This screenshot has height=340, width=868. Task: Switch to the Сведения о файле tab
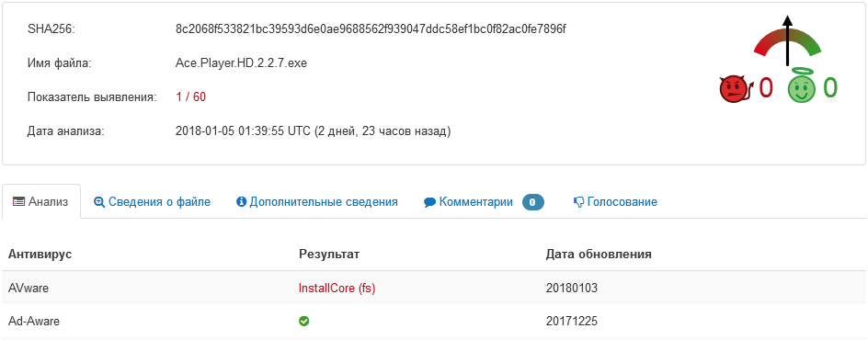click(x=153, y=202)
